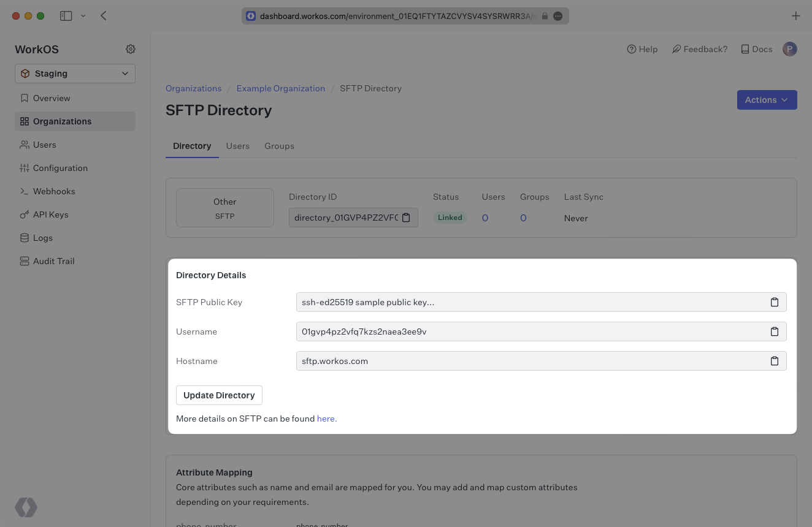Screen dimensions: 812x527
Task: Copy the SFTP Public Key to clipboard
Action: click(x=775, y=302)
